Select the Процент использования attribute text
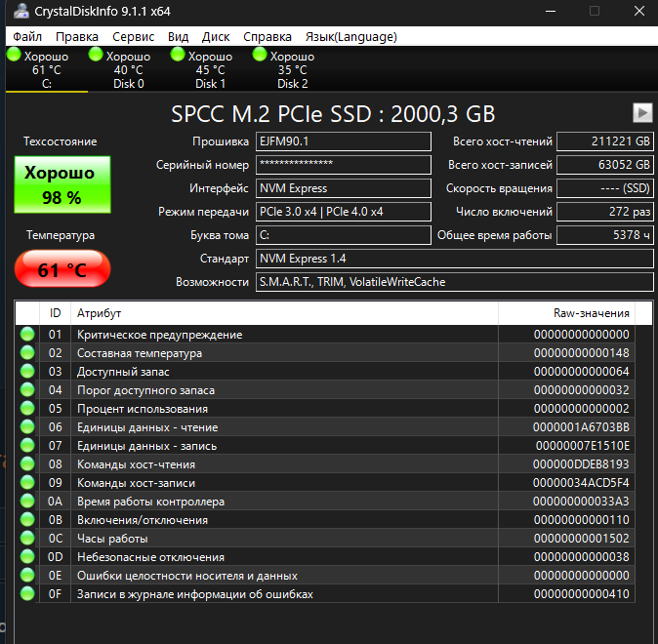 (143, 409)
